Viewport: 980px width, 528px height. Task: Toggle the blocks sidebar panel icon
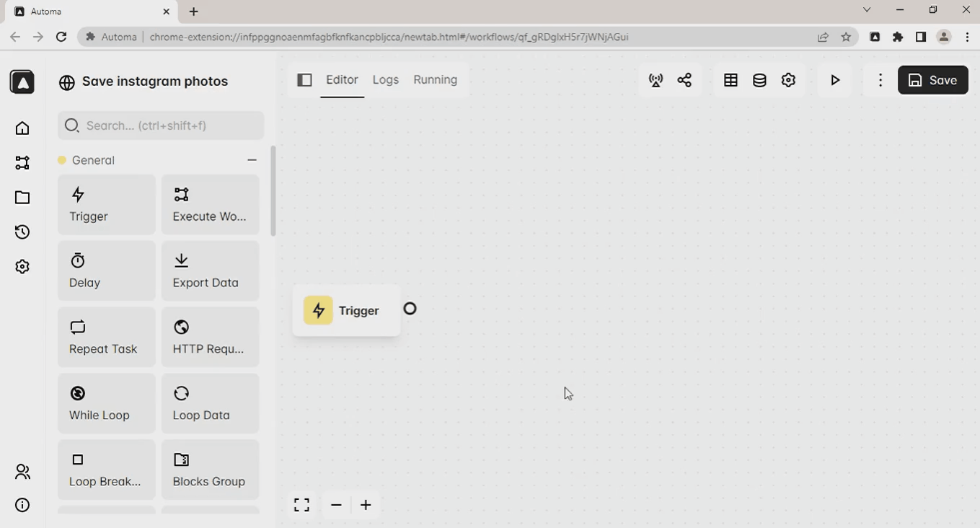[x=304, y=80]
